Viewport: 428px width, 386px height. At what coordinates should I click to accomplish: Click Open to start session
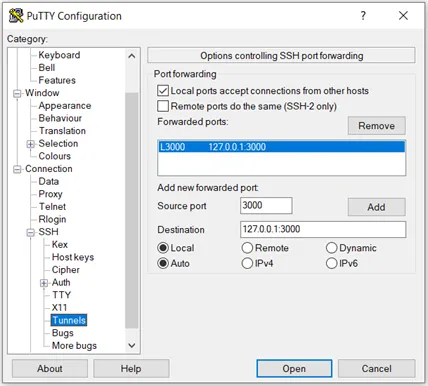click(294, 369)
